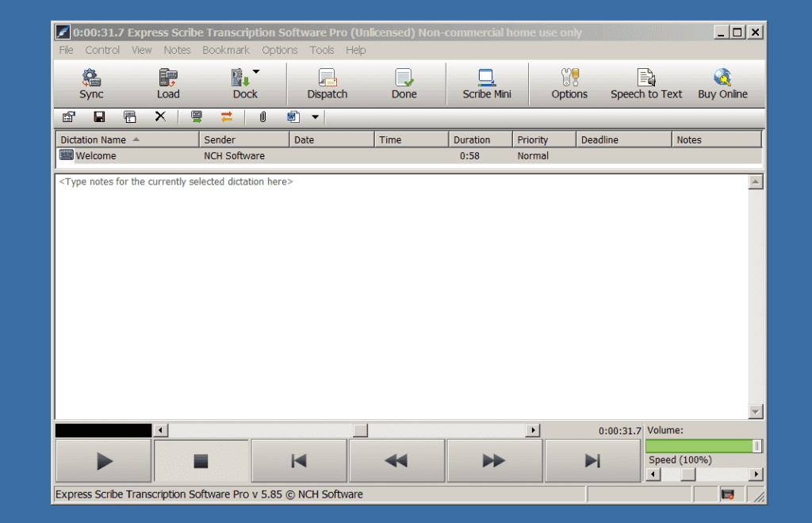Mark dictation as Done
This screenshot has height=523, width=812.
(x=404, y=83)
